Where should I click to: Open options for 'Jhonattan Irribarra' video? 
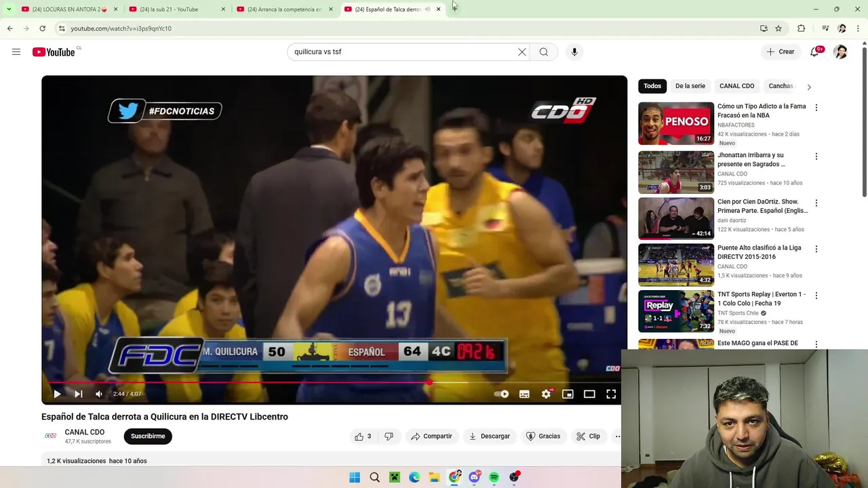[816, 157]
